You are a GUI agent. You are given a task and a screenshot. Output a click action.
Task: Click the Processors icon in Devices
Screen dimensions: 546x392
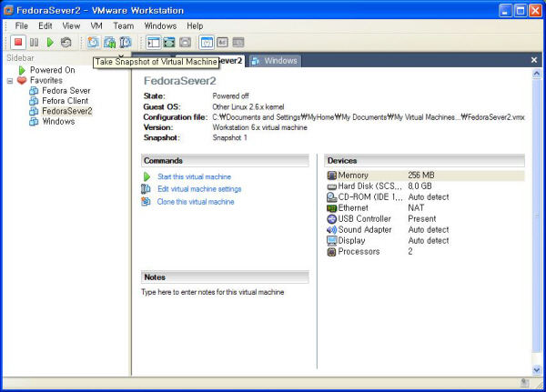(x=332, y=252)
